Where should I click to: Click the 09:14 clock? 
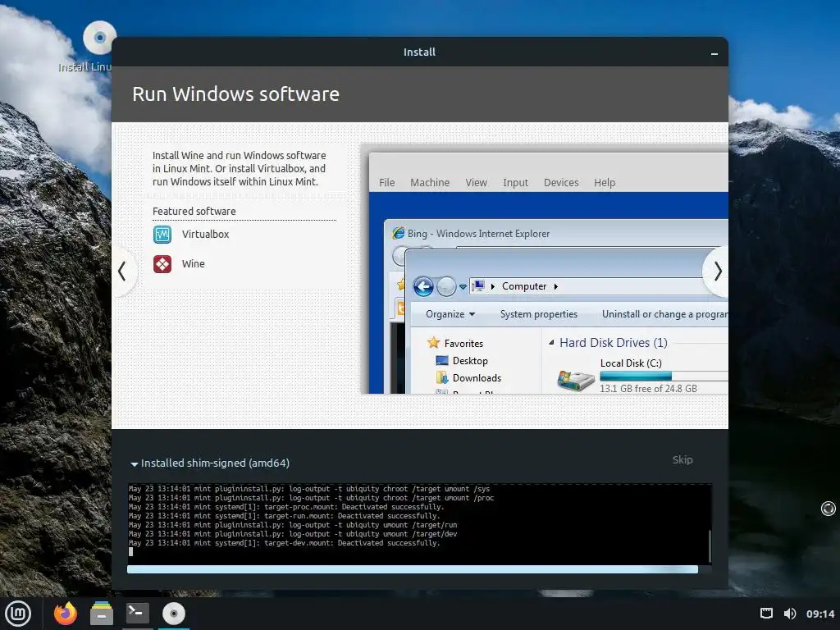pyautogui.click(x=820, y=614)
